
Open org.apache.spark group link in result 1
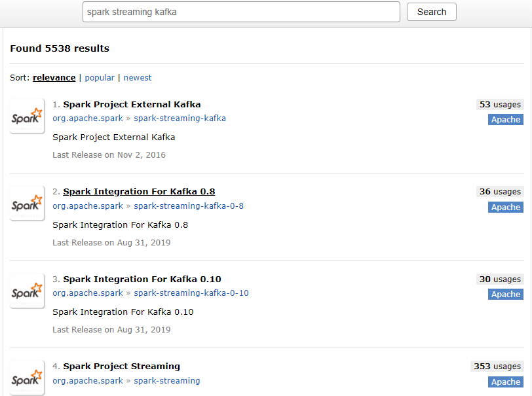tap(88, 118)
